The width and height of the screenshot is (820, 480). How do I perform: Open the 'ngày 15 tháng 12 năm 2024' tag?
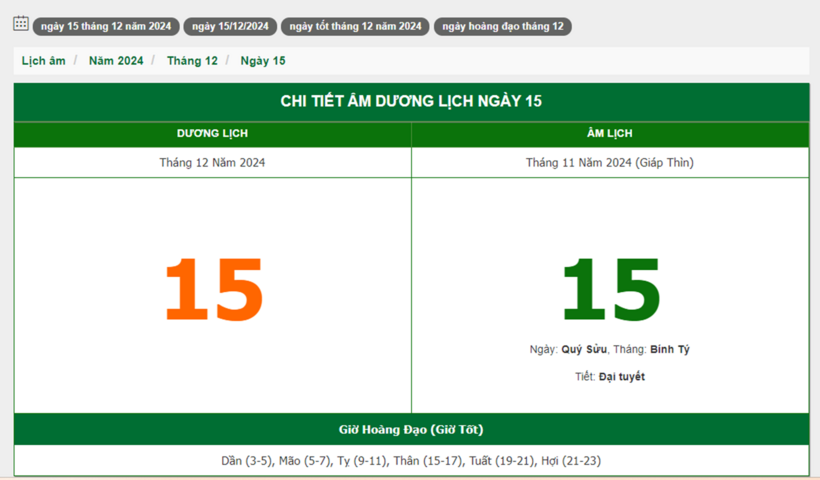pyautogui.click(x=106, y=27)
